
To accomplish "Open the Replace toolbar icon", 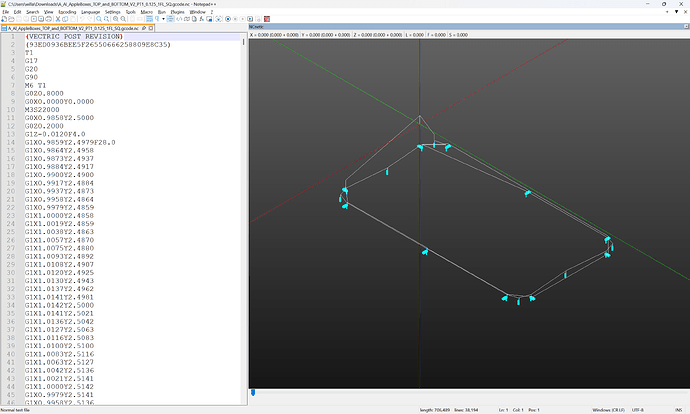I will (x=106, y=19).
